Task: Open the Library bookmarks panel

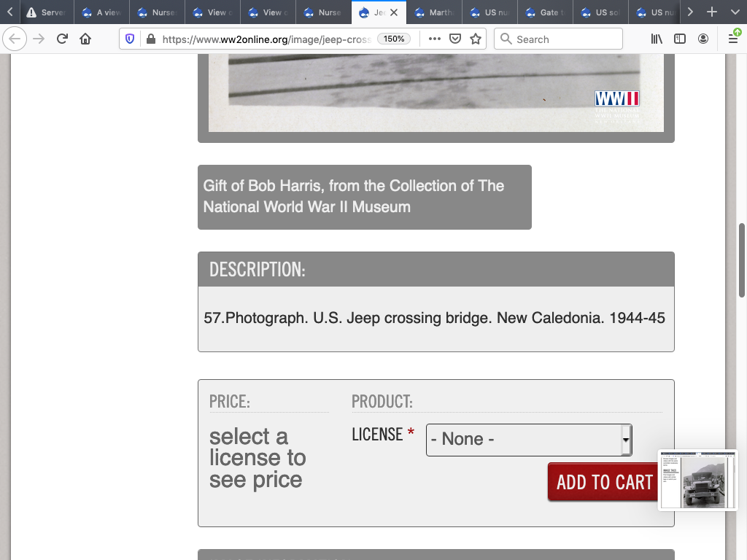Action: [657, 39]
